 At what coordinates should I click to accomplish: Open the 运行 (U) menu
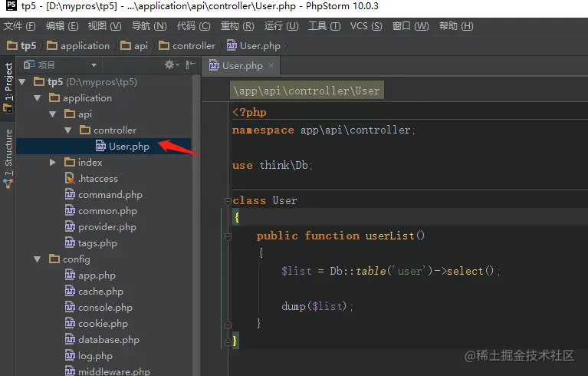(281, 26)
